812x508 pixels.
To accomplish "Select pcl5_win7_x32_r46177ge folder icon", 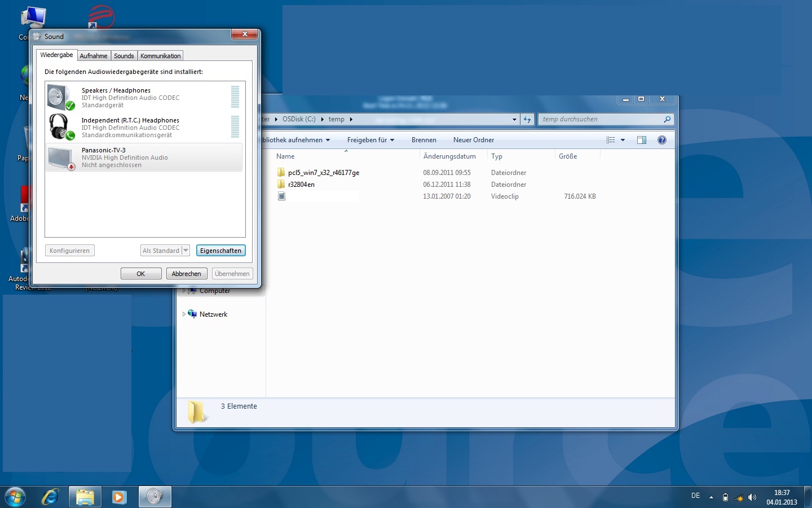I will [281, 172].
